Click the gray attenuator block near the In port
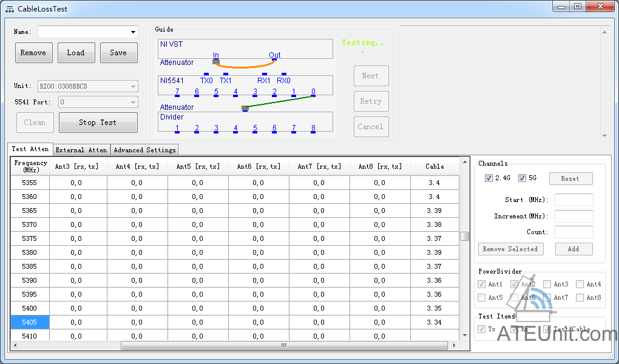Viewport: 619px width, 364px height. [216, 61]
